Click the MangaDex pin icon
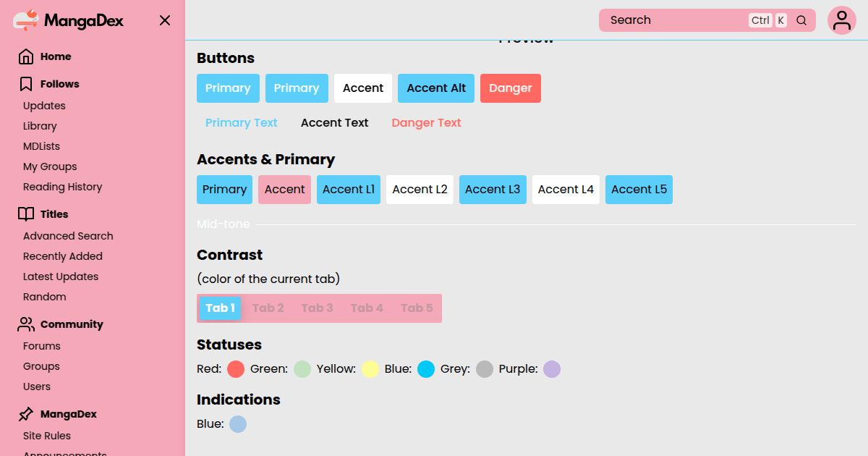Screen dimensions: 868x456 coord(26,414)
